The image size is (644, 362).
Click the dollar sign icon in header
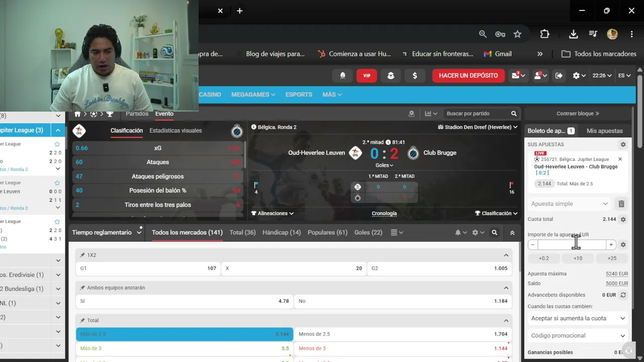(415, 75)
